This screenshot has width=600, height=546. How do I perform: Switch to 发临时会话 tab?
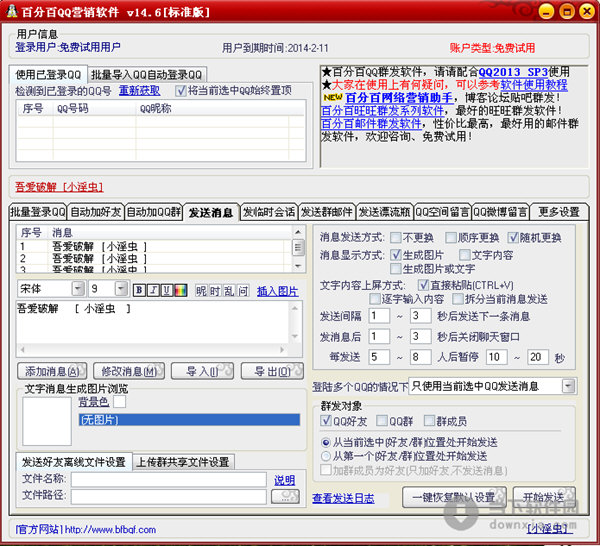point(269,212)
